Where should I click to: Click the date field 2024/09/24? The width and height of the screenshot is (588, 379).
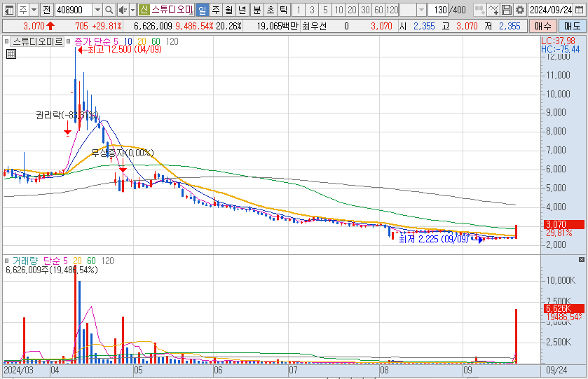point(550,10)
